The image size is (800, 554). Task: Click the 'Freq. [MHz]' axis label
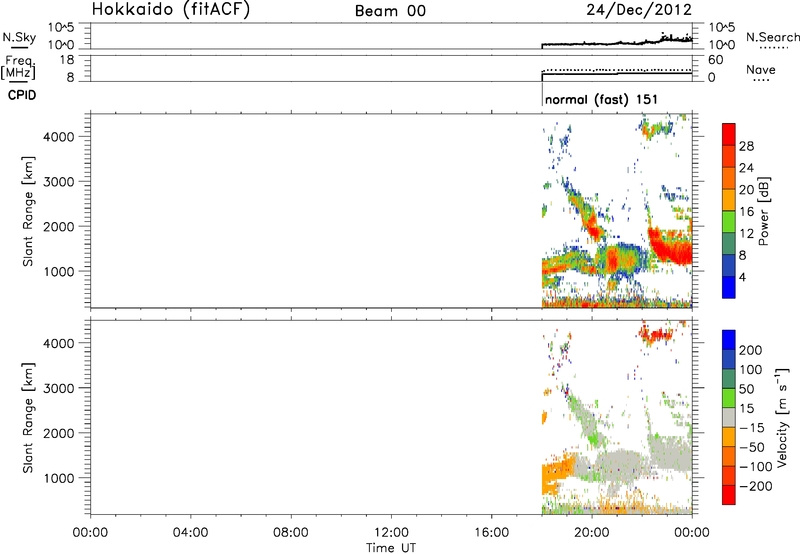(18, 67)
